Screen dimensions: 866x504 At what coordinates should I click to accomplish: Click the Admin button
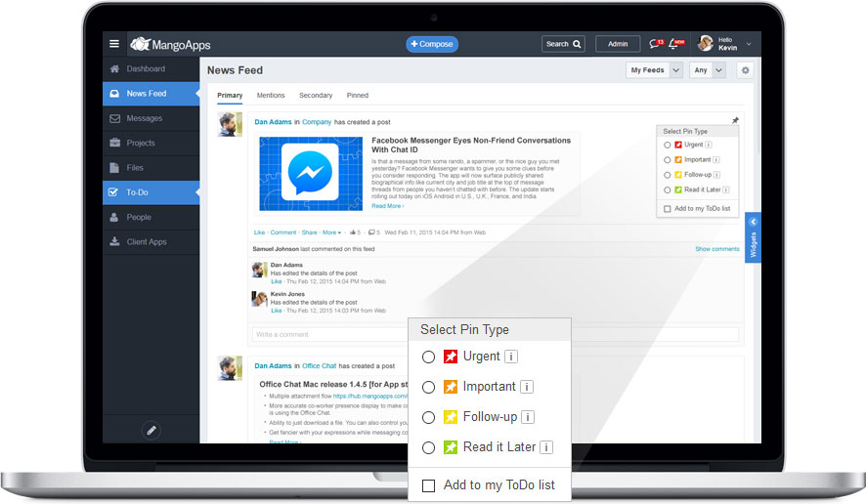tap(618, 44)
